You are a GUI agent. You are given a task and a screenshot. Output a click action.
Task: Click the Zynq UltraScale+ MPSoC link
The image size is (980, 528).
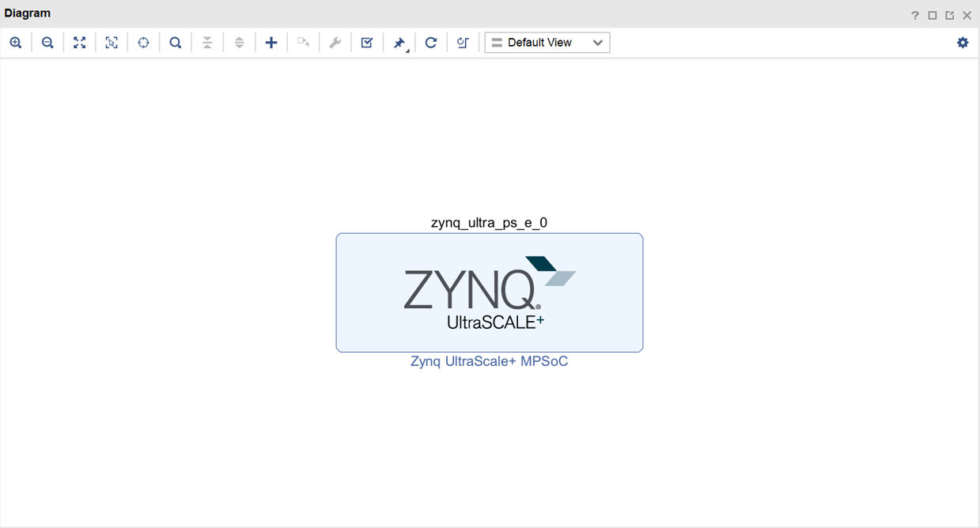click(489, 361)
